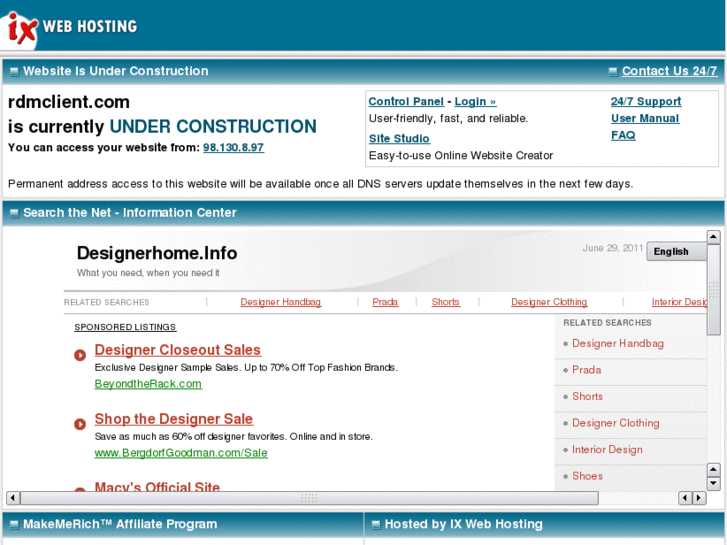This screenshot has height=545, width=727.
Task: Open the Shop the Designer Sale listing
Action: coord(174,419)
